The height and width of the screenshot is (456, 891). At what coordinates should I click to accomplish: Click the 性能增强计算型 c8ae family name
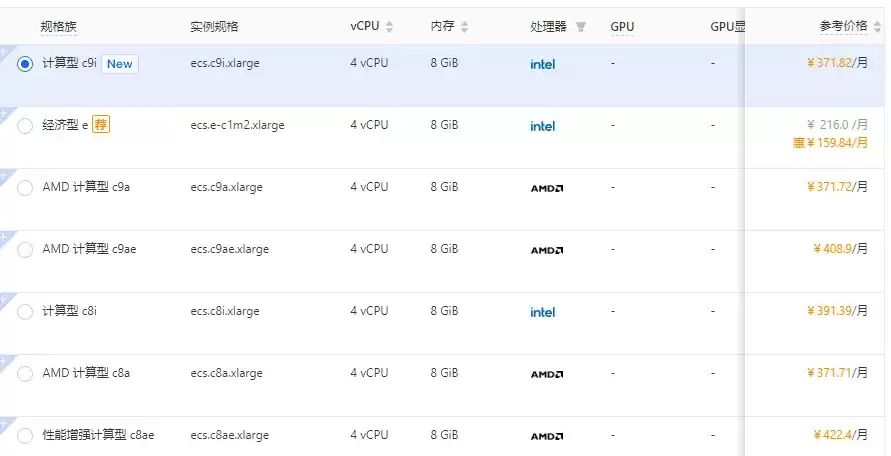click(98, 435)
